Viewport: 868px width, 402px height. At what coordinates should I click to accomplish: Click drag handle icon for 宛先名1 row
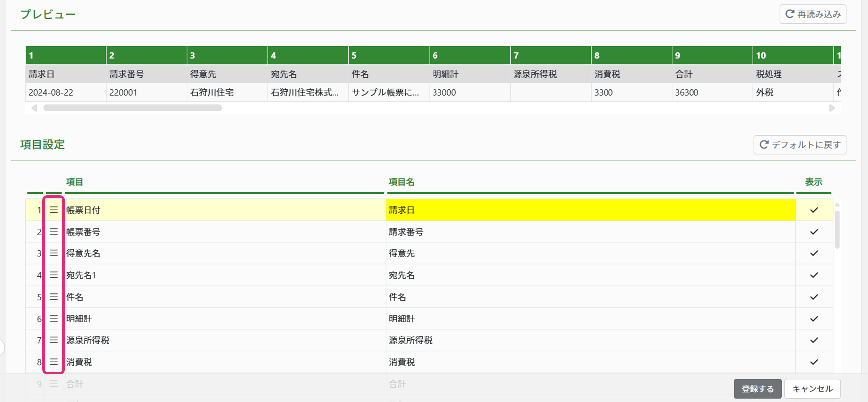[x=54, y=275]
